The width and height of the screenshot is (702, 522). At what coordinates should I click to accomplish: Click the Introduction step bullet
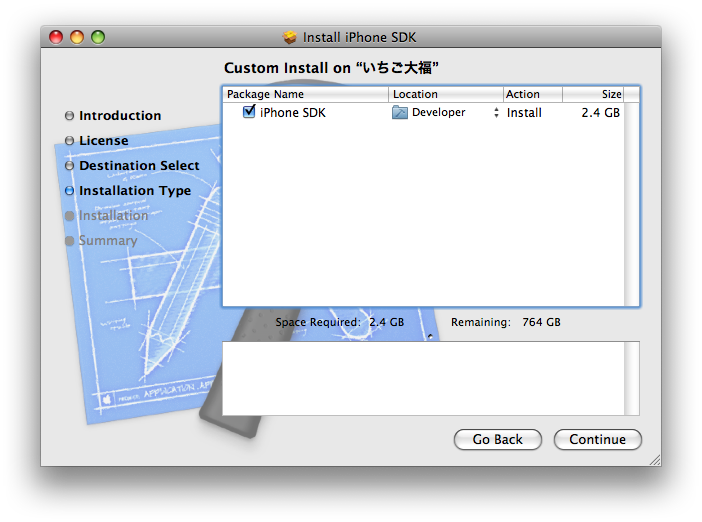(69, 116)
